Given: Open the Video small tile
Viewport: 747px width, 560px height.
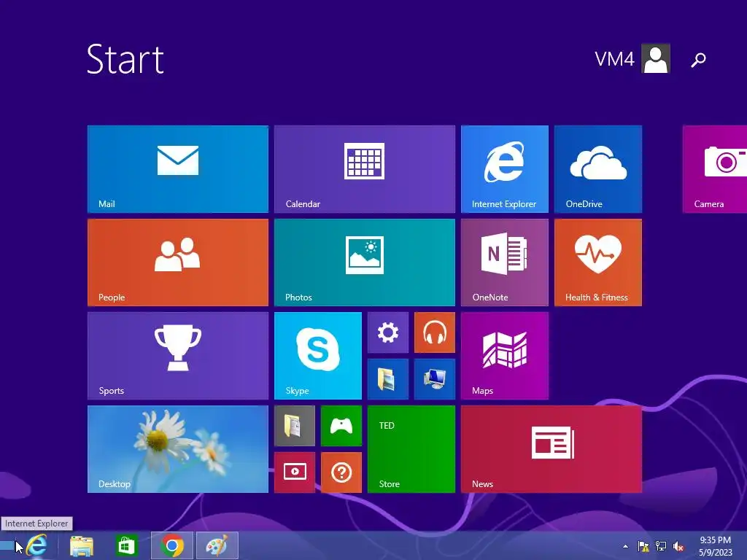Looking at the screenshot, I should [295, 472].
